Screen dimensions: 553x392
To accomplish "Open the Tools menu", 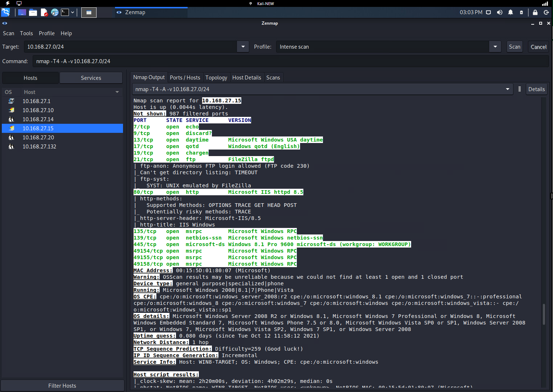I will pos(26,33).
